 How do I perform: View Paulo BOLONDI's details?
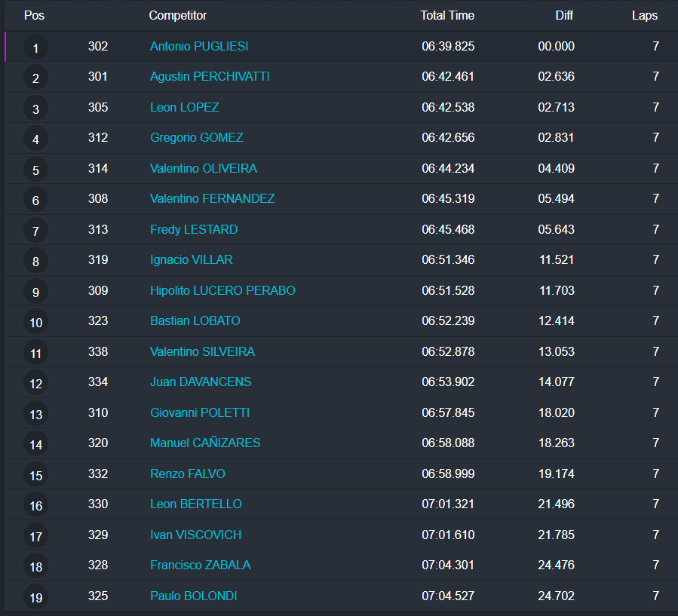click(193, 596)
